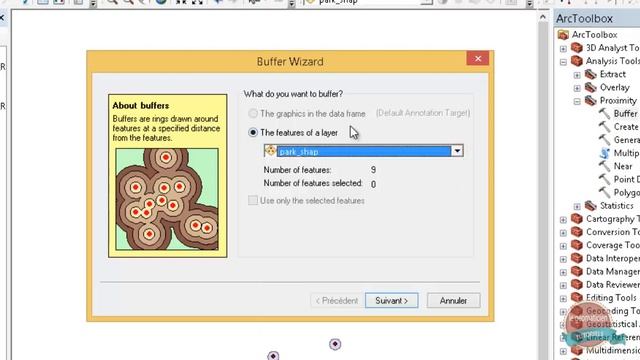Open the park_shap layer dropdown arrow

pyautogui.click(x=457, y=151)
